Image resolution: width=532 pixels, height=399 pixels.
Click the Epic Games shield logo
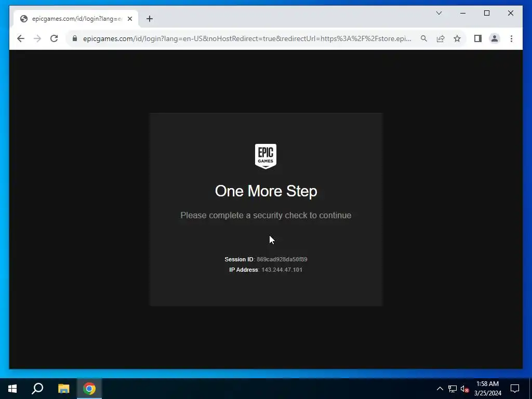click(x=265, y=156)
